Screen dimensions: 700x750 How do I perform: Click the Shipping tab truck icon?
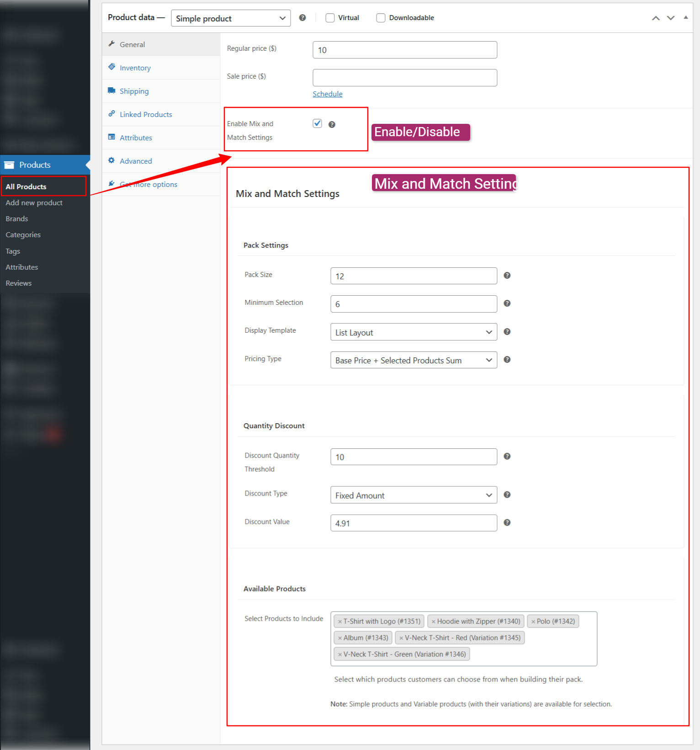click(x=111, y=90)
